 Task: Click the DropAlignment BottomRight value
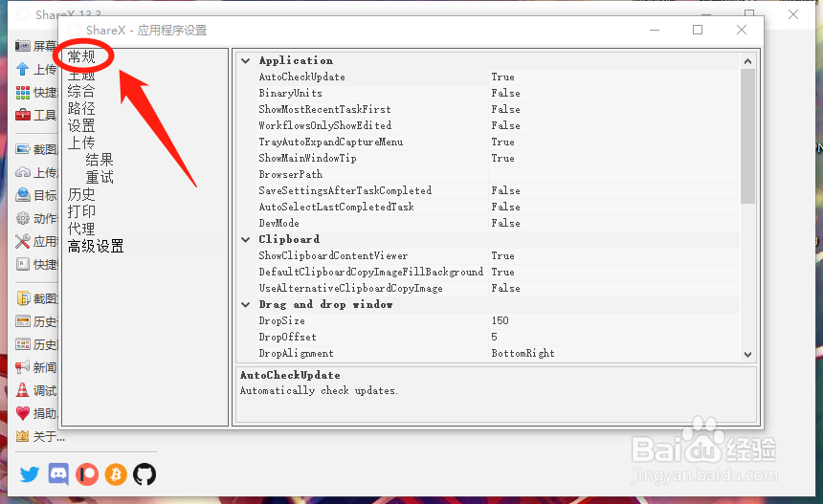(x=523, y=353)
